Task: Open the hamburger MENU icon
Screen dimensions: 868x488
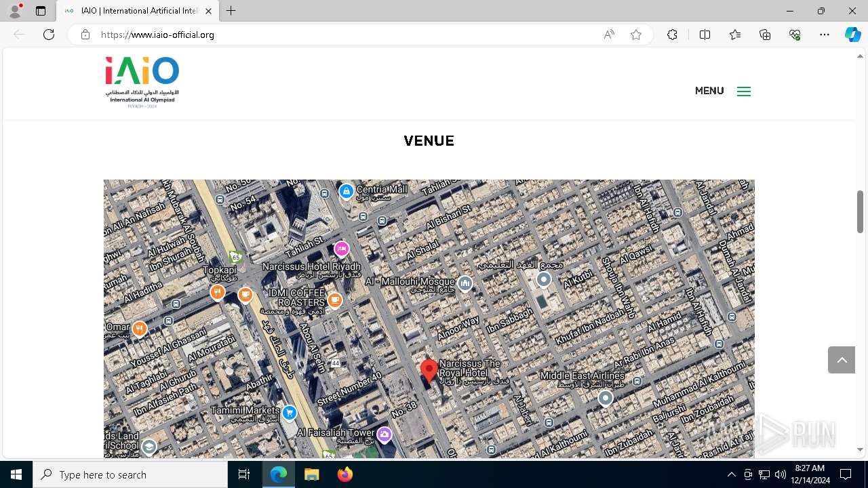Action: tap(744, 91)
